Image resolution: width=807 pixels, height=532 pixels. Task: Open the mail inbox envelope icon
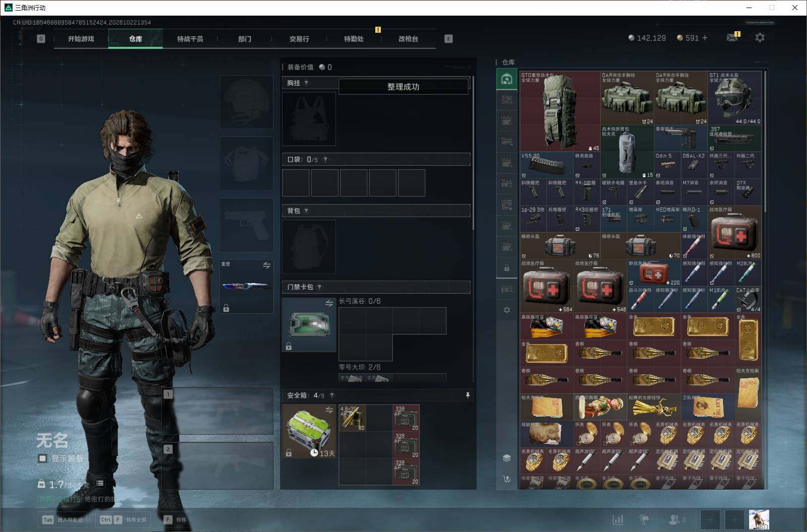[x=732, y=38]
